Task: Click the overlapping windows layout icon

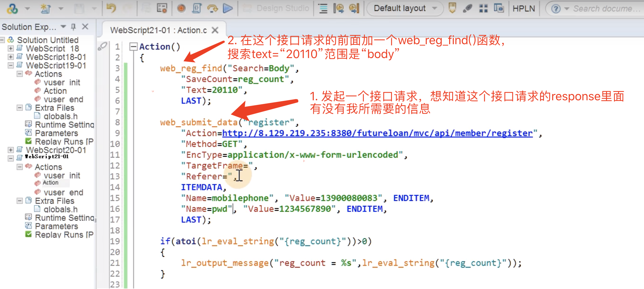Action: 499,8
